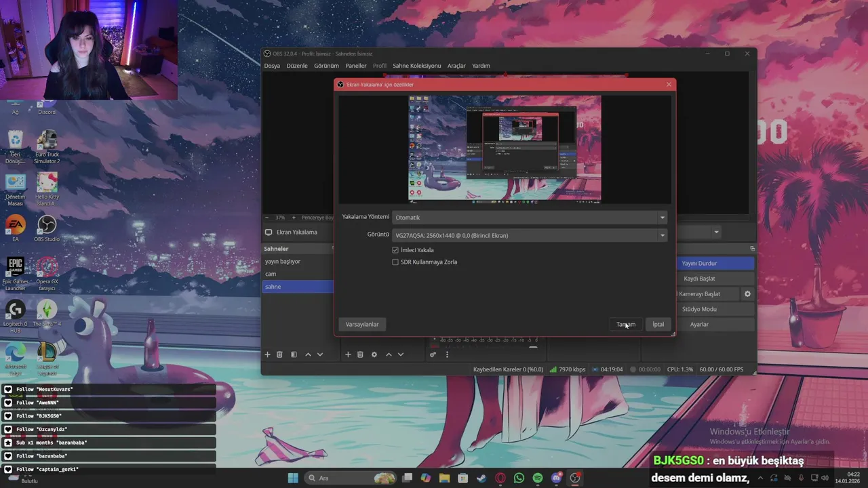Select scene cam
Screen dimensions: 868x488
[x=298, y=274]
